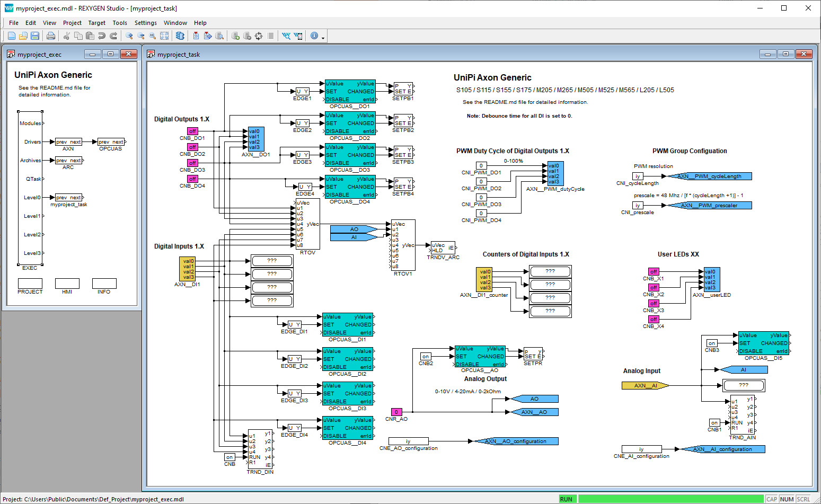
Task: Open the block library browser
Action: [x=180, y=36]
